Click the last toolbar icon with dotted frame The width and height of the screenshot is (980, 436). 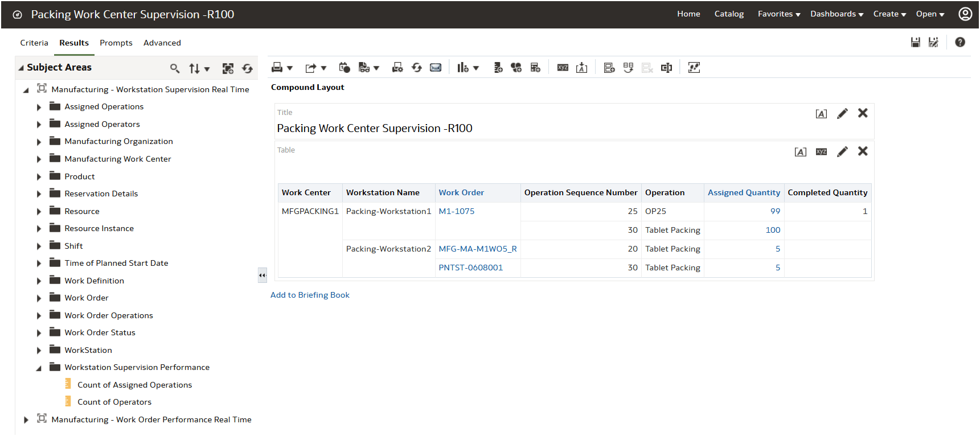coord(694,68)
